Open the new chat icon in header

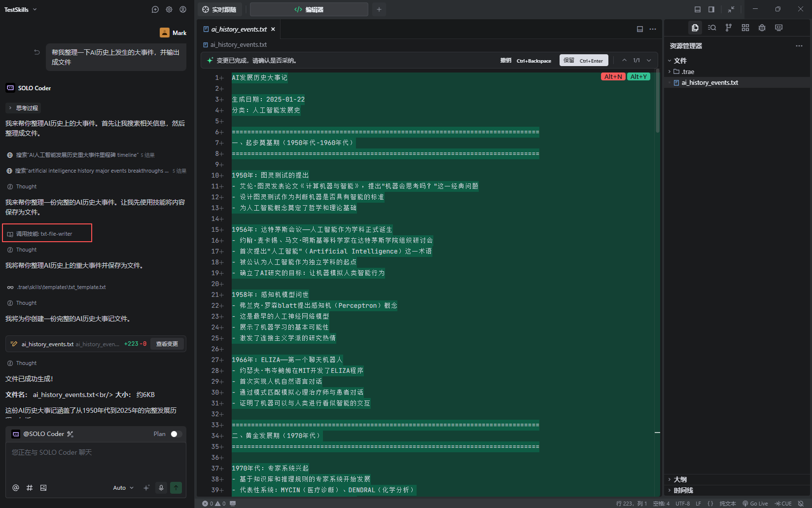click(155, 9)
